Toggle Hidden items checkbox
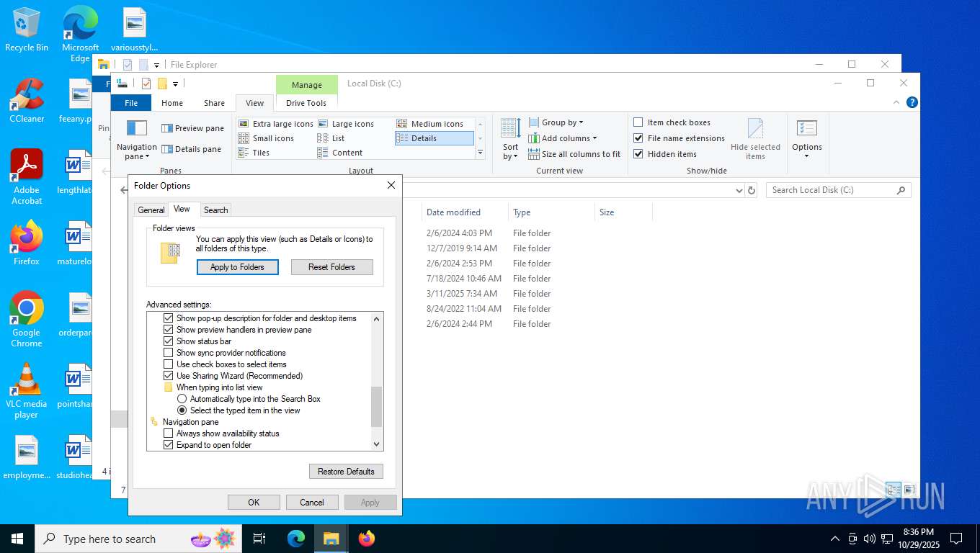The height and width of the screenshot is (553, 980). click(x=665, y=154)
